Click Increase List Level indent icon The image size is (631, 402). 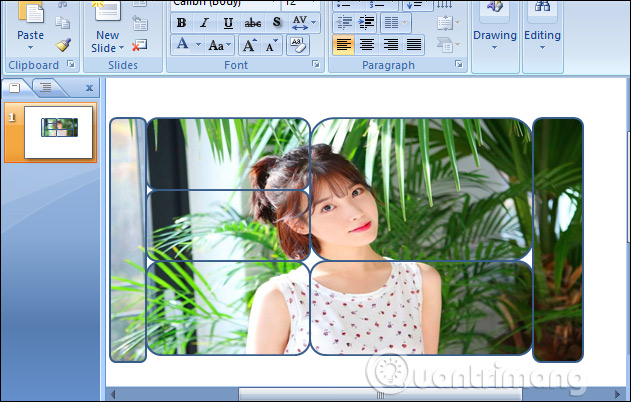click(x=366, y=23)
